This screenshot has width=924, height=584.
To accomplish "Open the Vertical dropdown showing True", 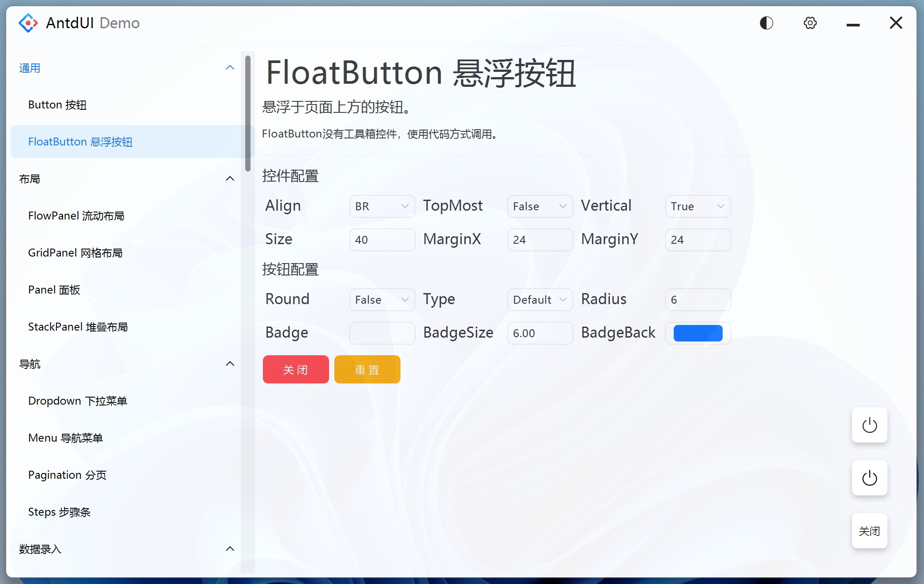I will tap(697, 206).
